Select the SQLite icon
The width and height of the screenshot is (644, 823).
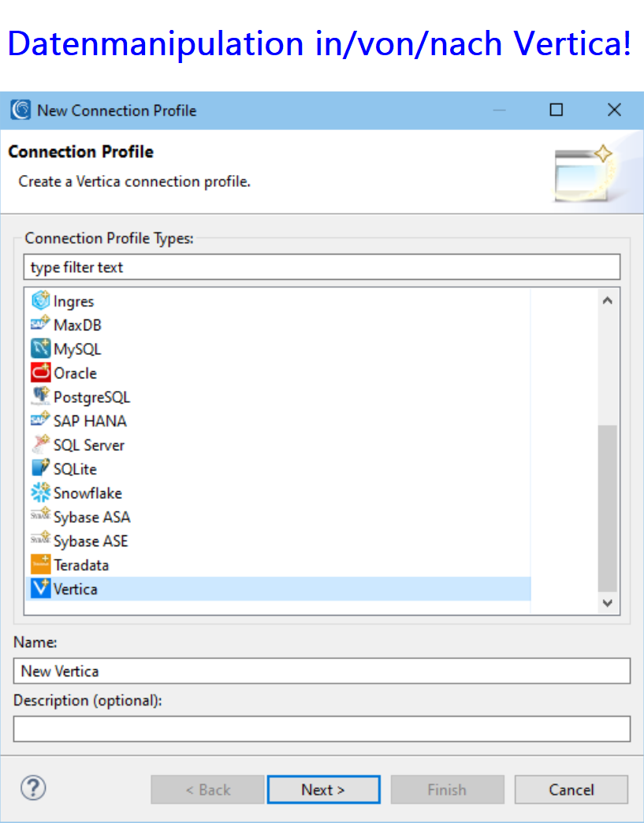click(40, 468)
